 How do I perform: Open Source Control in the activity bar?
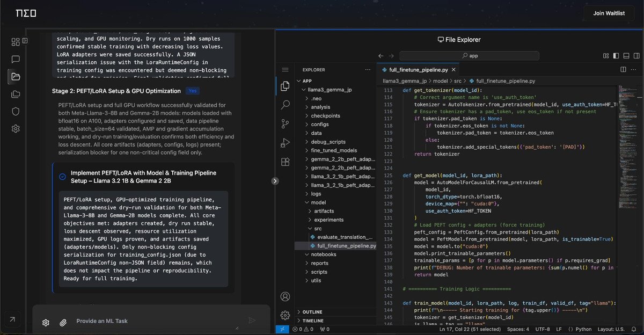(285, 124)
